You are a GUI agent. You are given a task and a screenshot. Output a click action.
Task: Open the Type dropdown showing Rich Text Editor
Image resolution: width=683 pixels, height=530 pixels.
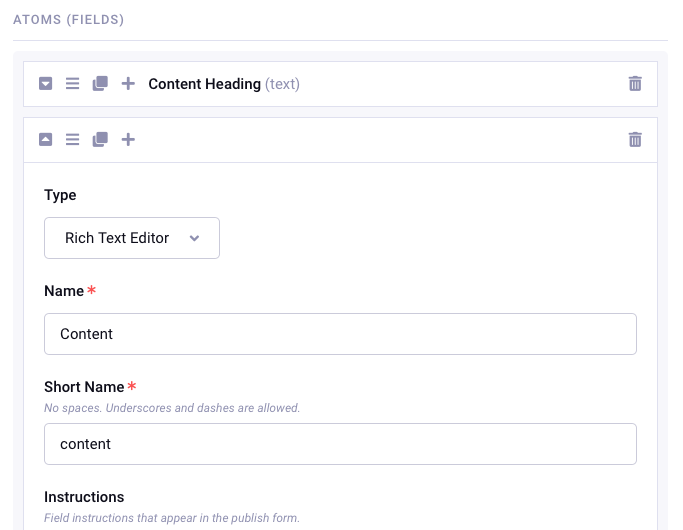(x=132, y=238)
